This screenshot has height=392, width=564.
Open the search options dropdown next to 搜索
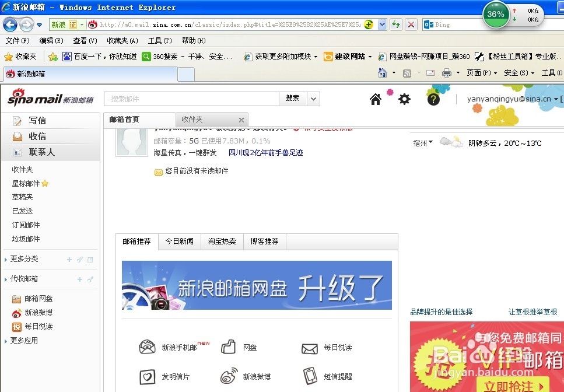(313, 99)
